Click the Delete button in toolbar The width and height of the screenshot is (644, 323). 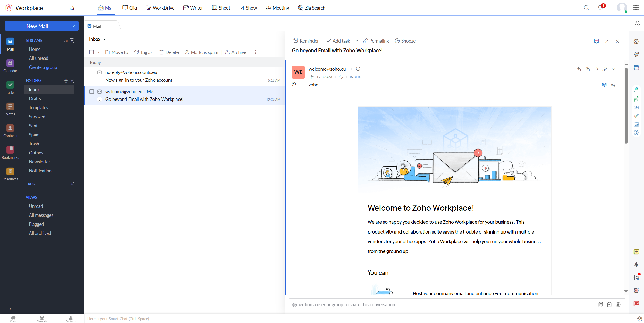click(x=169, y=52)
